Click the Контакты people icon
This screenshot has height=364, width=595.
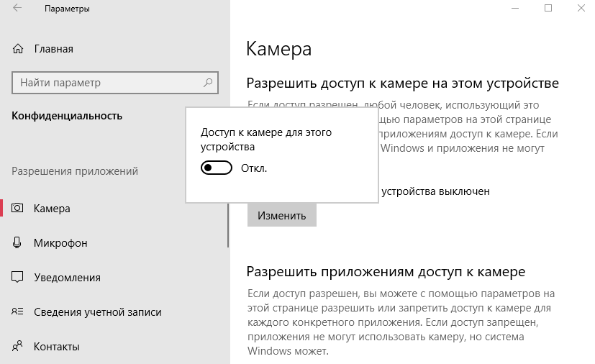pyautogui.click(x=18, y=347)
